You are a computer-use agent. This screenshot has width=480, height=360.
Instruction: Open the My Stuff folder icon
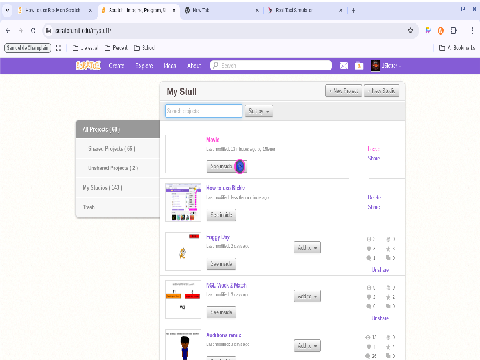click(359, 66)
